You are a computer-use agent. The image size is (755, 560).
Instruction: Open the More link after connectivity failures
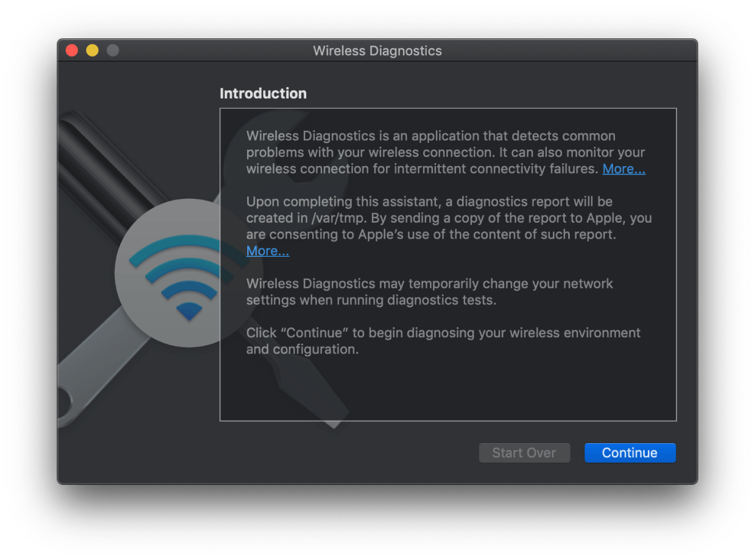623,169
